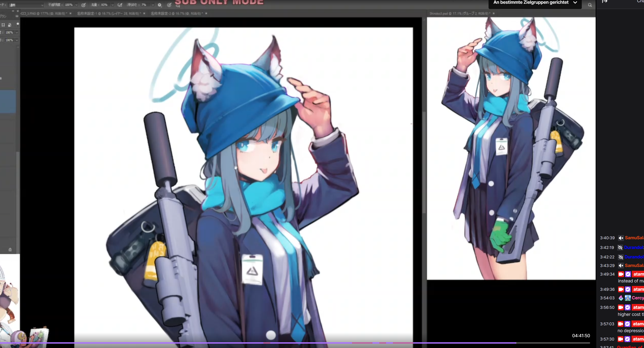The image size is (644, 348).
Task: Click broadcaster camera badge at 3:56:50
Action: (621, 307)
